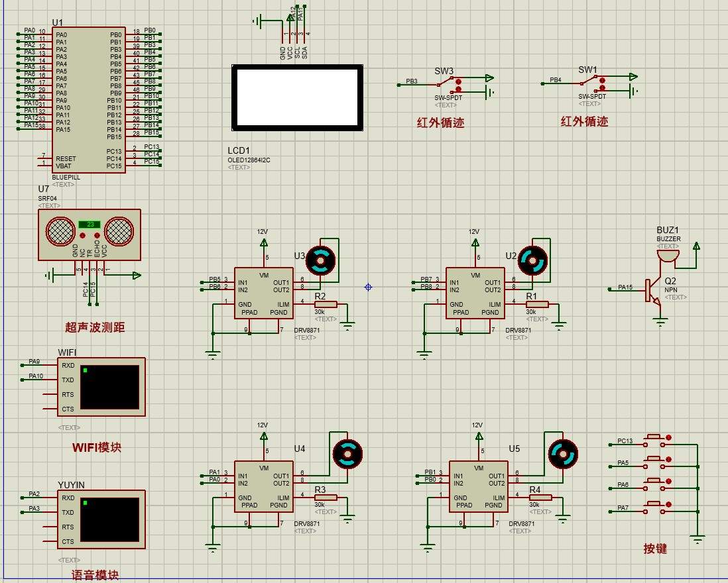This screenshot has height=583, width=728.
Task: Select the U3 DRV8871 driver chip
Action: [264, 293]
